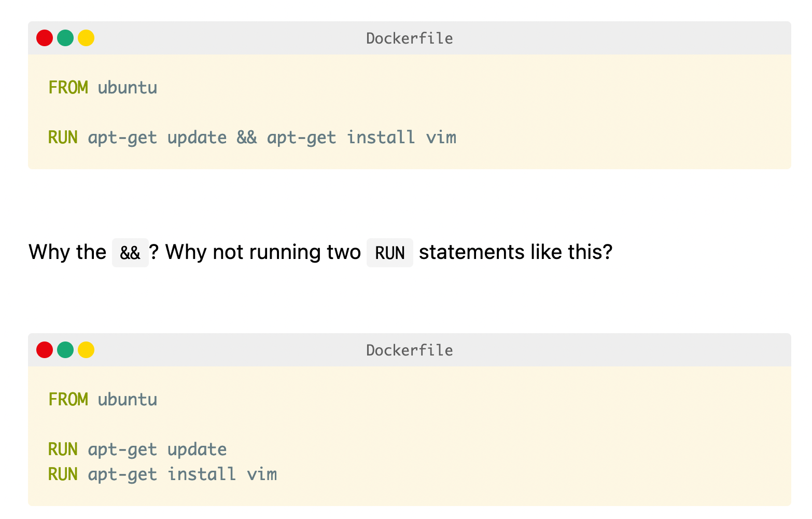Click the 'RUN apt-get update' line in the second block
This screenshot has width=812, height=519.
click(137, 449)
